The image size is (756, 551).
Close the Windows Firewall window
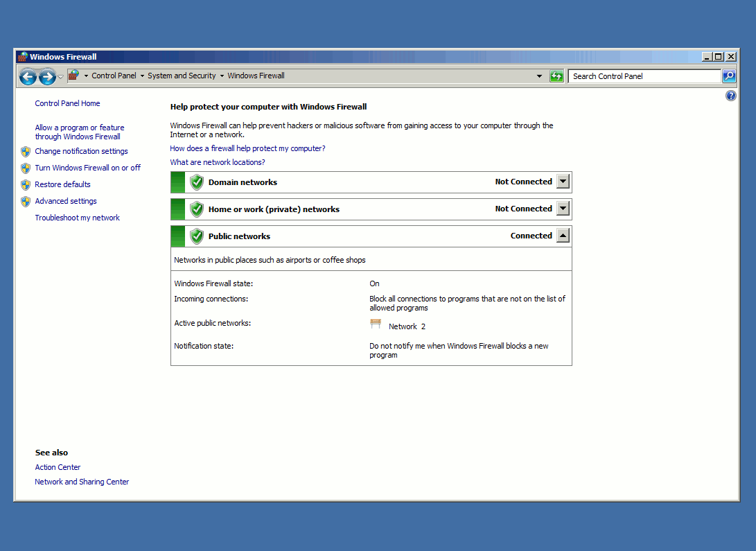tap(731, 57)
